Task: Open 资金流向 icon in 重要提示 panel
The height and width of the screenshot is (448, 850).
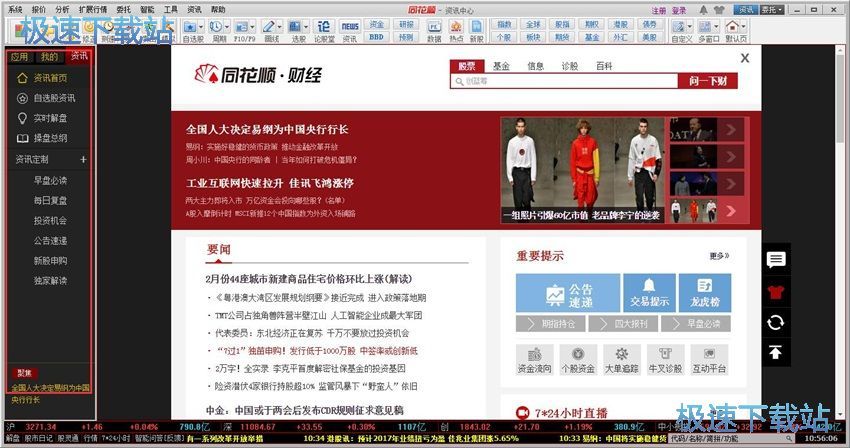Action: coord(535,360)
